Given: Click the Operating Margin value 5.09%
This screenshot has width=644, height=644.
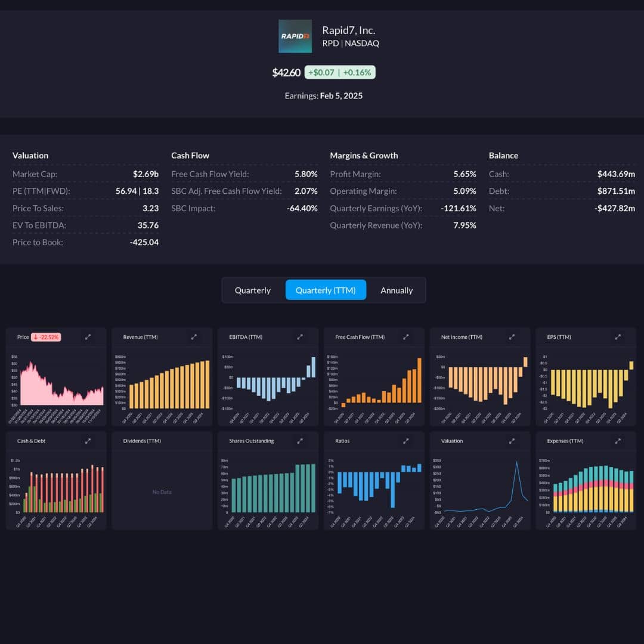Looking at the screenshot, I should click(465, 191).
